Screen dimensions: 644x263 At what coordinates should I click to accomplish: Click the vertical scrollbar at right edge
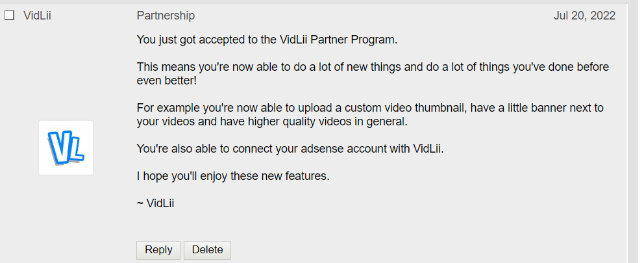[x=632, y=130]
